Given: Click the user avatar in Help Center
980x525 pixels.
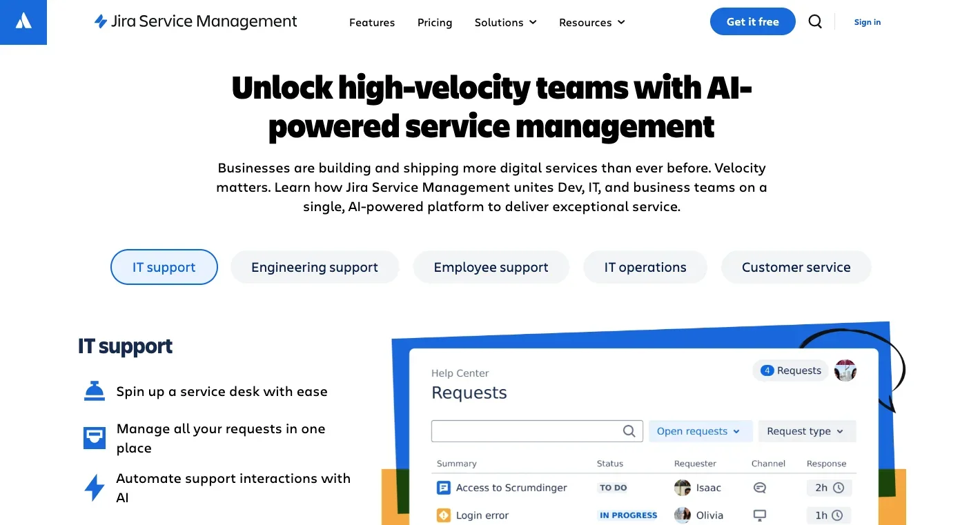Looking at the screenshot, I should (x=845, y=370).
